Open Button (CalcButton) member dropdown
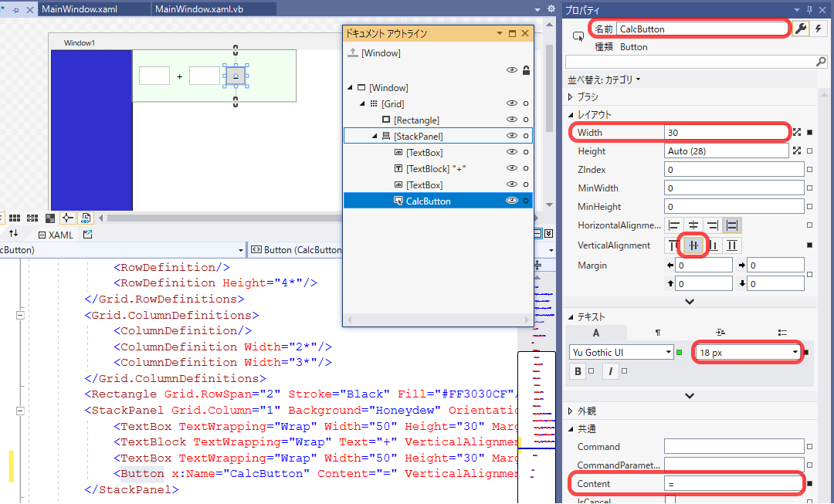This screenshot has width=834, height=504. click(551, 250)
